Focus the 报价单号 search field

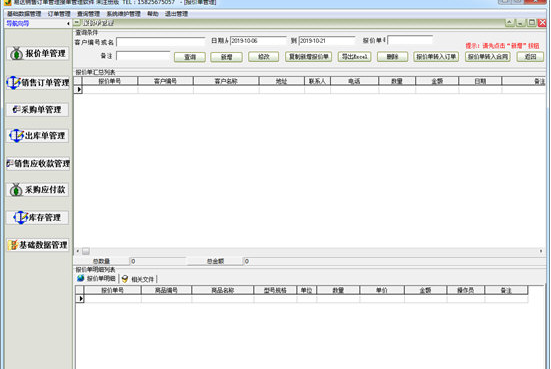(x=410, y=40)
